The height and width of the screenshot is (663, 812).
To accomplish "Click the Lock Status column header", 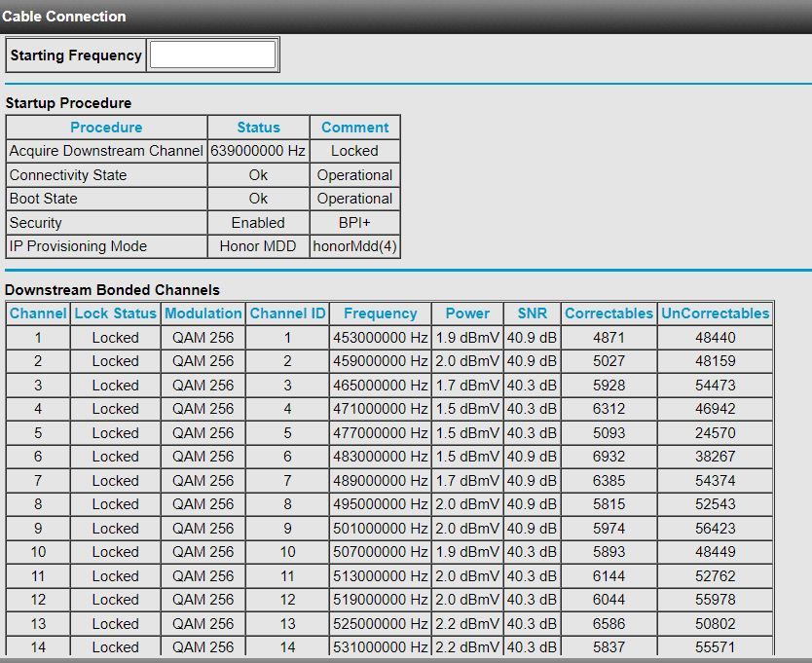I will (x=115, y=313).
